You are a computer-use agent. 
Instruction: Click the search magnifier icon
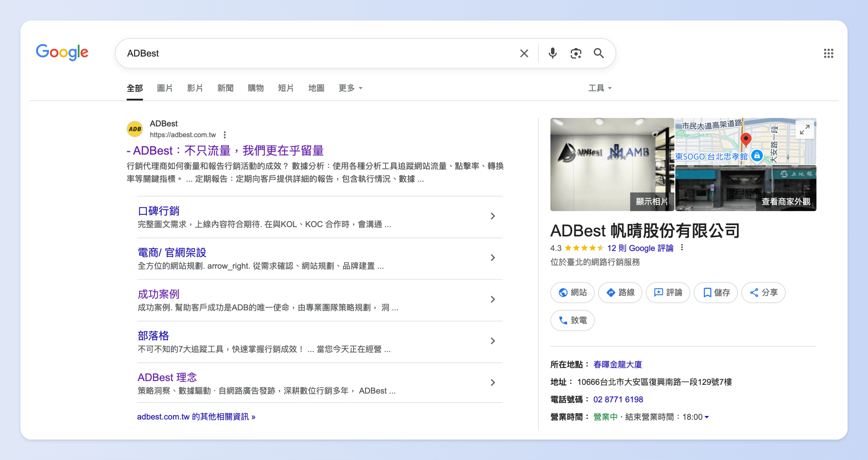click(x=599, y=53)
